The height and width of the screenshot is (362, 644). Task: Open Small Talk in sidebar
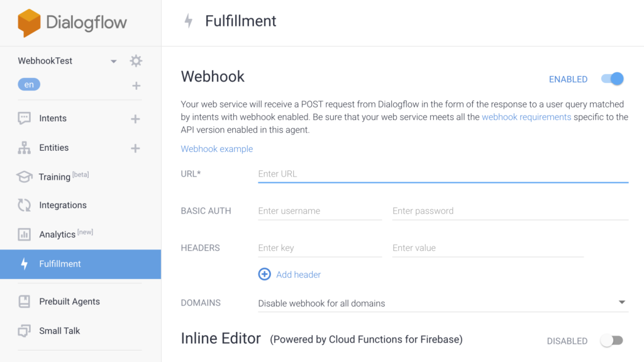(x=60, y=331)
